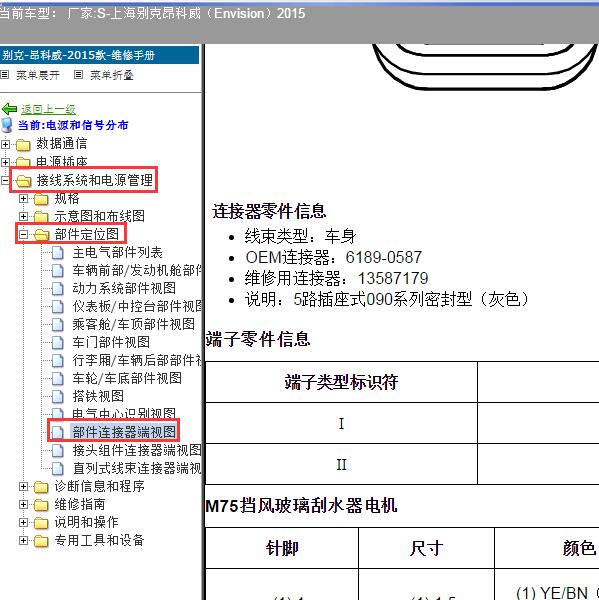Click the page icon for 部件连接器端视图
The height and width of the screenshot is (600, 599).
58,433
